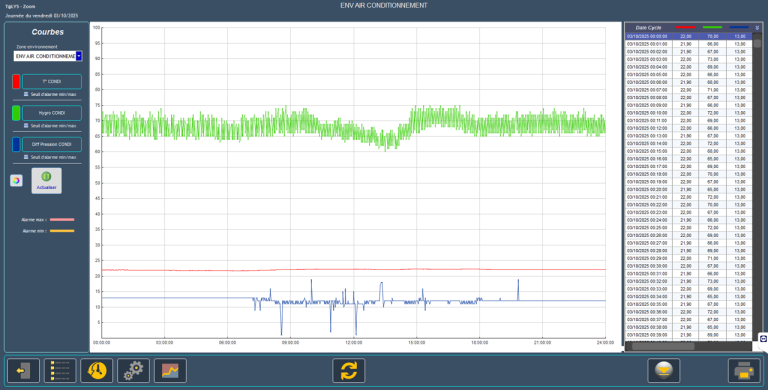
Task: Open the settings gears icon
Action: point(133,371)
